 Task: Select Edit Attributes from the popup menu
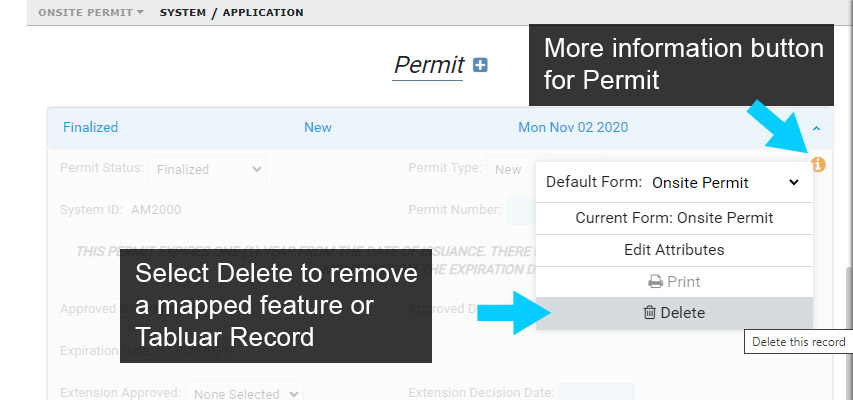674,250
